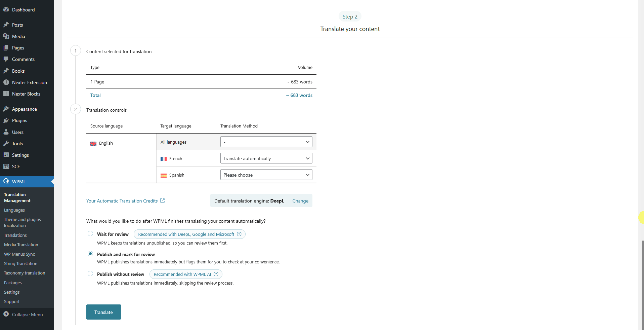The width and height of the screenshot is (644, 330).
Task: Open Automatic Translation Credits external link icon
Action: click(162, 200)
